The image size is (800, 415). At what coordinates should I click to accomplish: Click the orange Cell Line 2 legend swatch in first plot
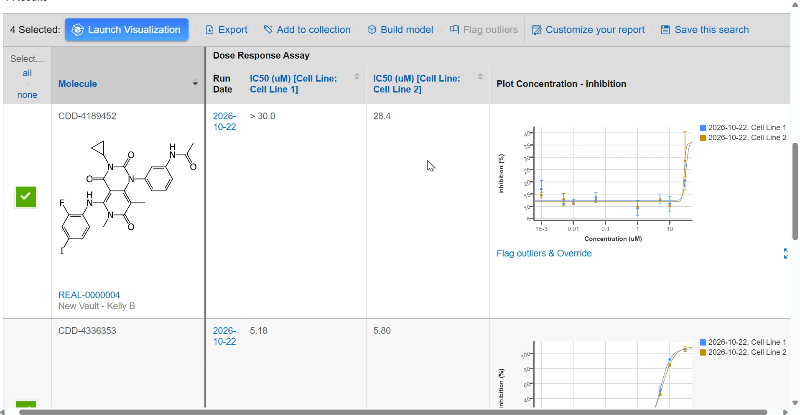pyautogui.click(x=703, y=138)
